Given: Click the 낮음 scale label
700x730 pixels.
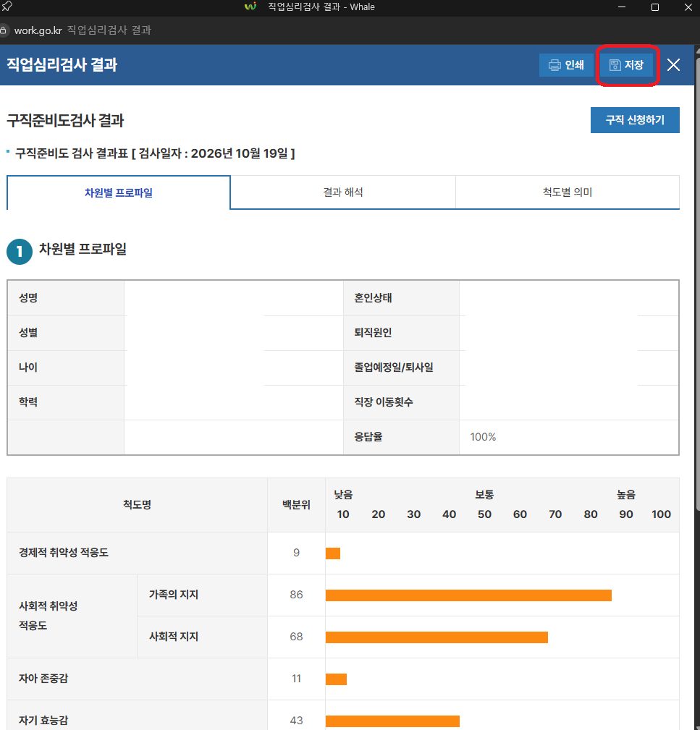Looking at the screenshot, I should pos(343,494).
